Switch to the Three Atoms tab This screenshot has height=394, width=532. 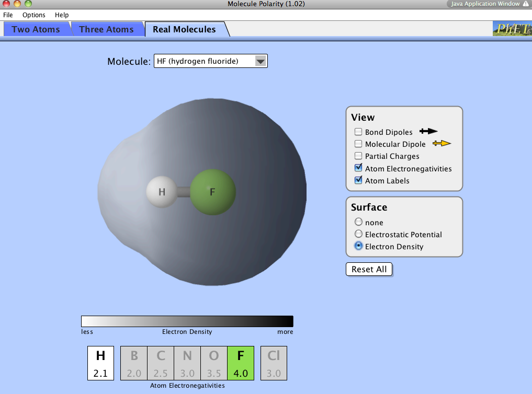click(x=106, y=29)
